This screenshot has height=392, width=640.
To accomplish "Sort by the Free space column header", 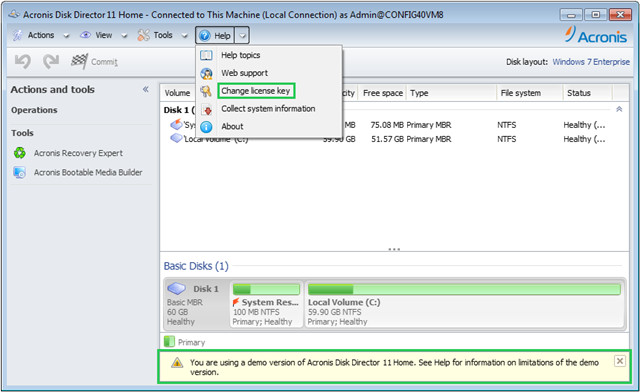I will pyautogui.click(x=383, y=93).
